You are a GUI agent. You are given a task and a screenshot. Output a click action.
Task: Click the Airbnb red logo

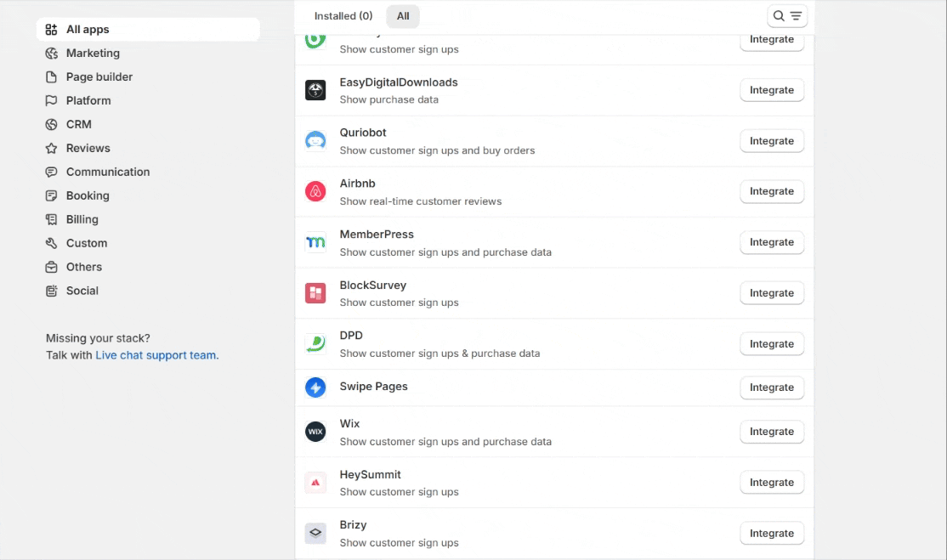click(315, 191)
